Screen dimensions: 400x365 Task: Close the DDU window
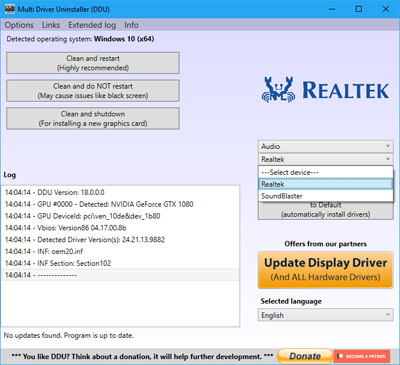(386, 9)
